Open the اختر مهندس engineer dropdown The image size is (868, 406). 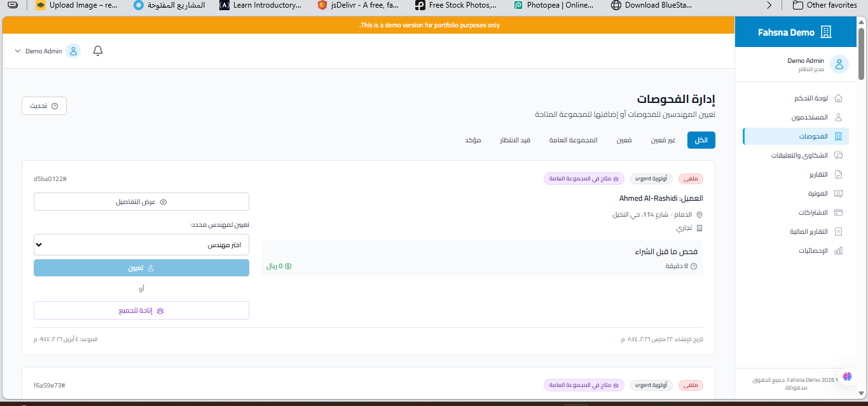pos(141,245)
